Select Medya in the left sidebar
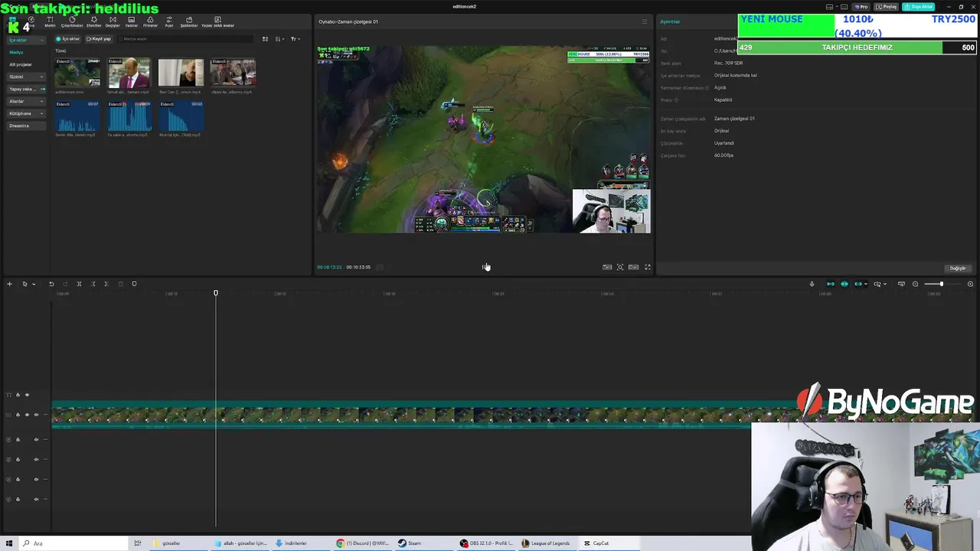The image size is (980, 551). point(16,52)
